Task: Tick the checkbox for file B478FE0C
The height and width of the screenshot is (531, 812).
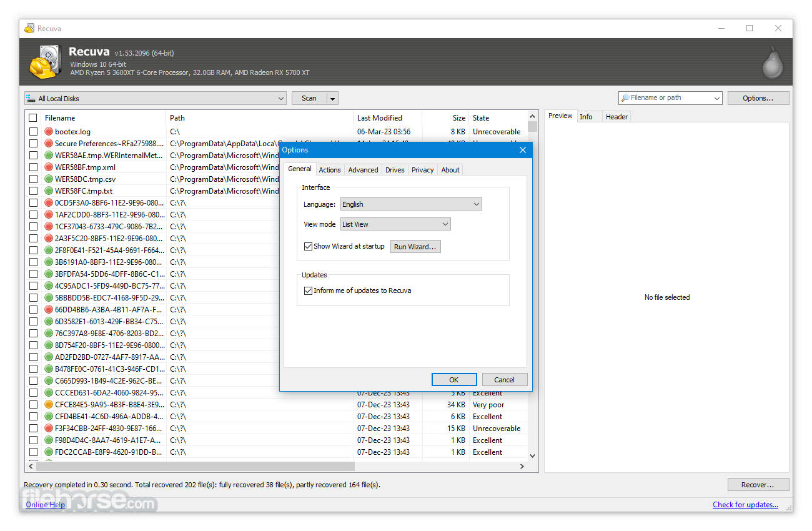Action: [x=33, y=369]
